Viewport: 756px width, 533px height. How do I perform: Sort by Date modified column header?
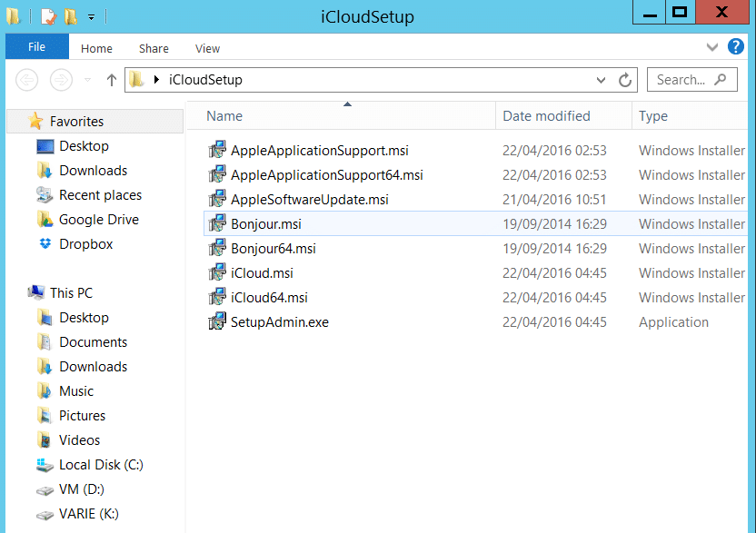(563, 115)
